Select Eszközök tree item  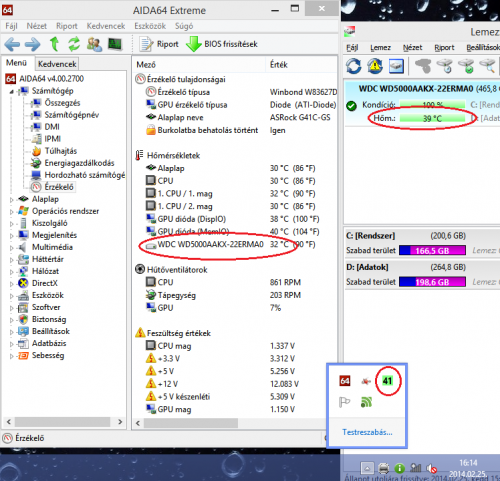coord(48,295)
